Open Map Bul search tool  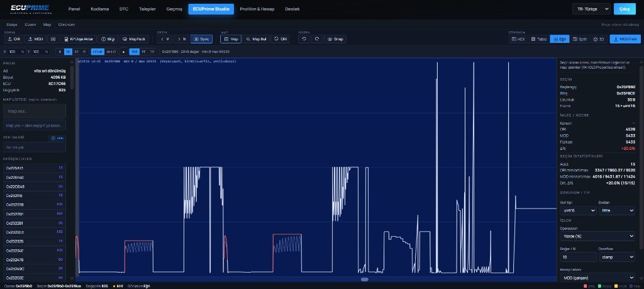[256, 39]
